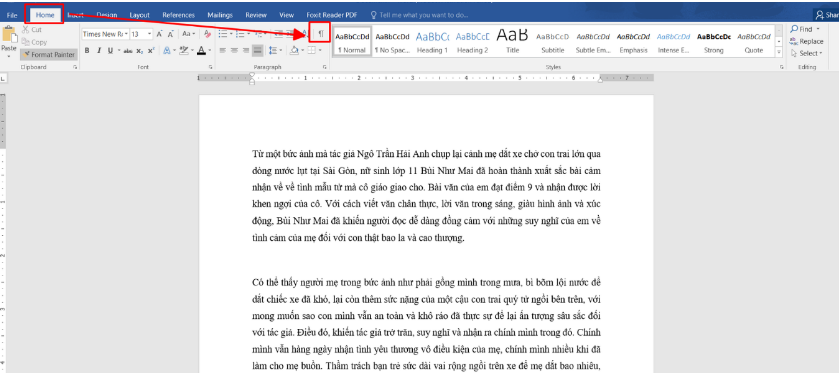Switch to the Design tab
The height and width of the screenshot is (373, 840).
107,15
